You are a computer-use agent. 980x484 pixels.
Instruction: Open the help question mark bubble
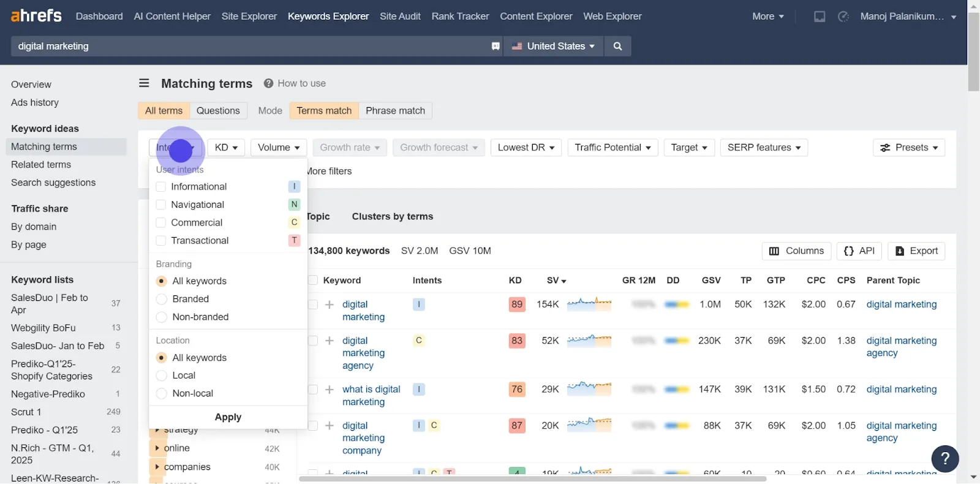tap(945, 458)
